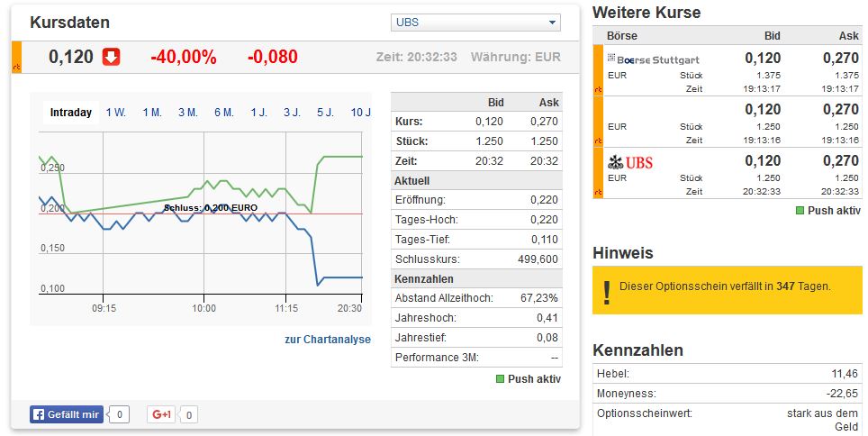Select the Intraday chart tab

click(x=71, y=113)
